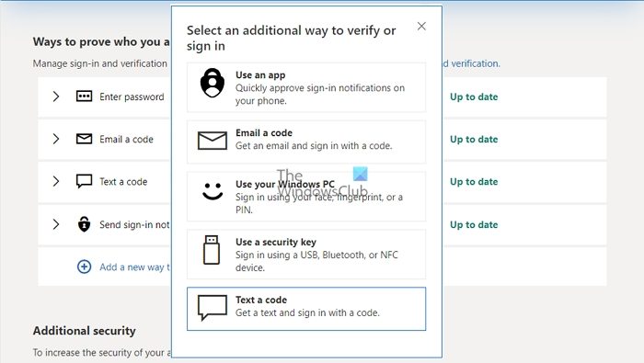Image resolution: width=644 pixels, height=363 pixels.
Task: Click the plus circle Add icon
Action: [85, 267]
